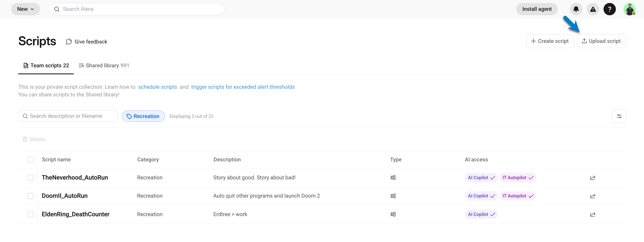Click the search magnifier in Search Atera
Image resolution: width=644 pixels, height=242 pixels.
point(57,9)
